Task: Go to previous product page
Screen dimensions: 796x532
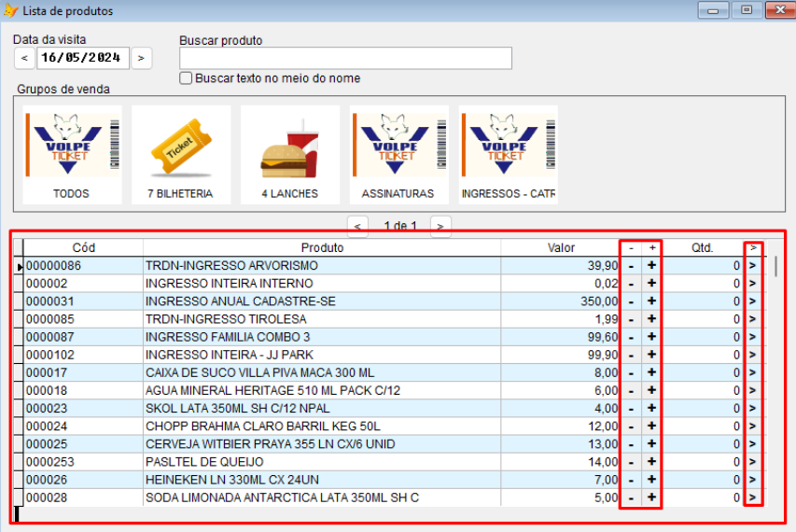Action: pyautogui.click(x=356, y=226)
